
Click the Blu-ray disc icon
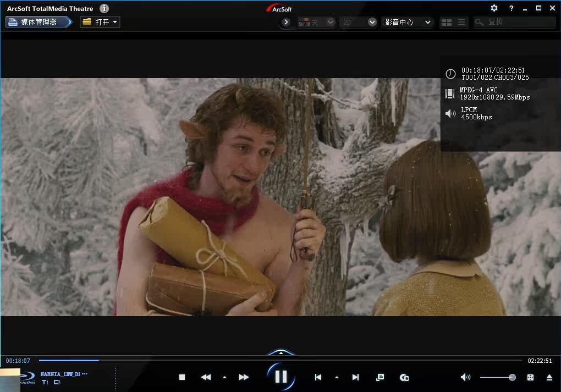coord(27,378)
